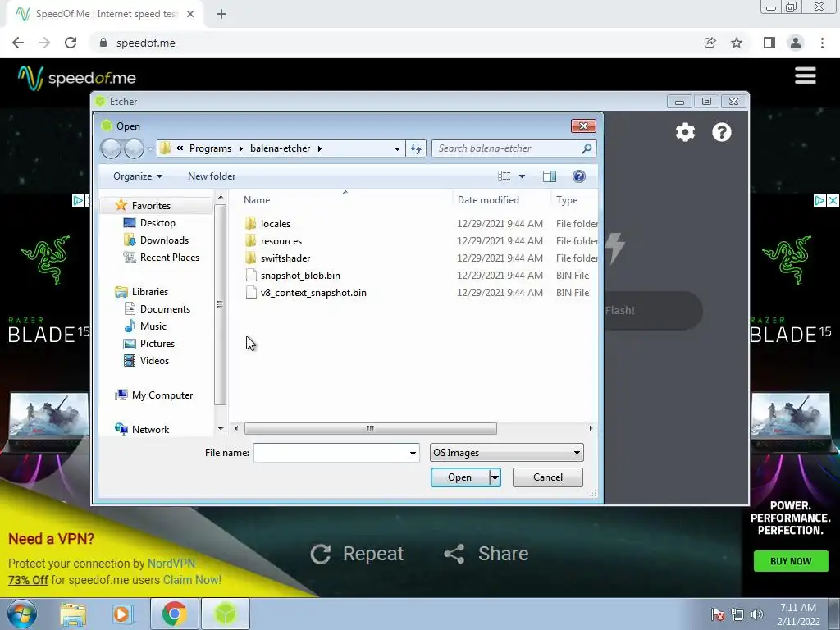Screen dimensions: 840x630
Task: Open dialog help icon next to preview pane
Action: [578, 176]
